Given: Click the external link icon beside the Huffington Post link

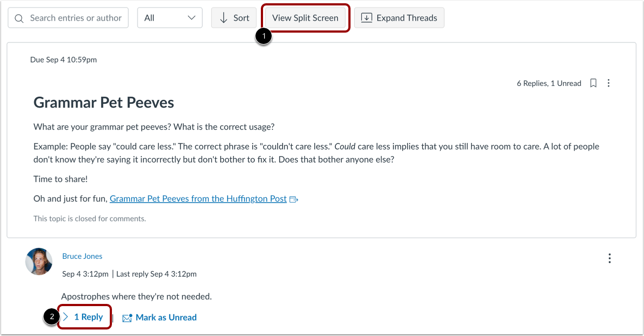Looking at the screenshot, I should pyautogui.click(x=293, y=199).
